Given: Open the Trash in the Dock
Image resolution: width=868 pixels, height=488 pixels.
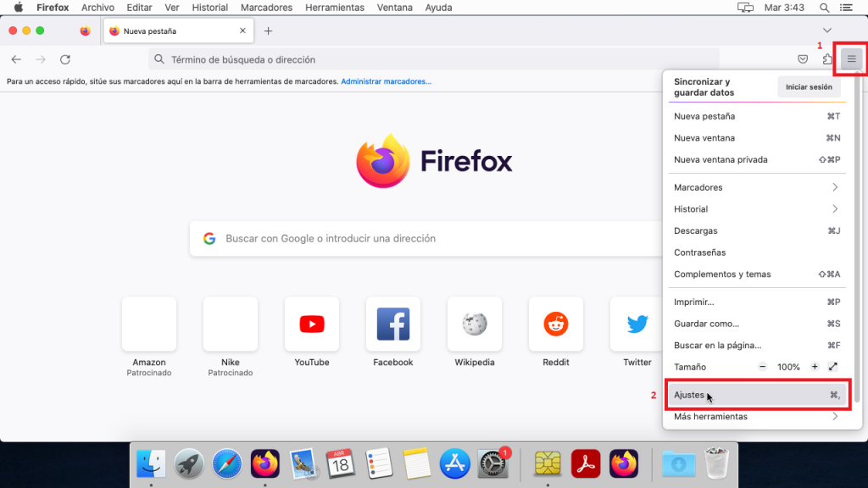Looking at the screenshot, I should pos(716,463).
